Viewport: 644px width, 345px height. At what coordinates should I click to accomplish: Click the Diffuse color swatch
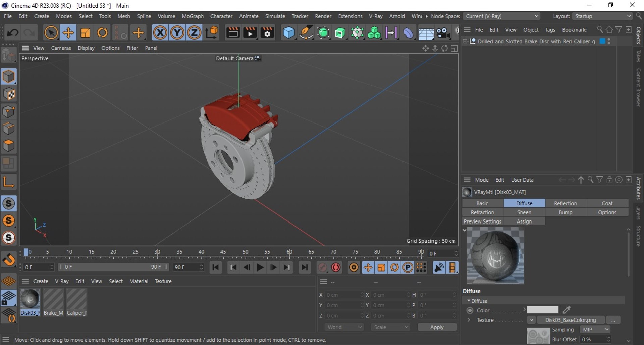[543, 310]
